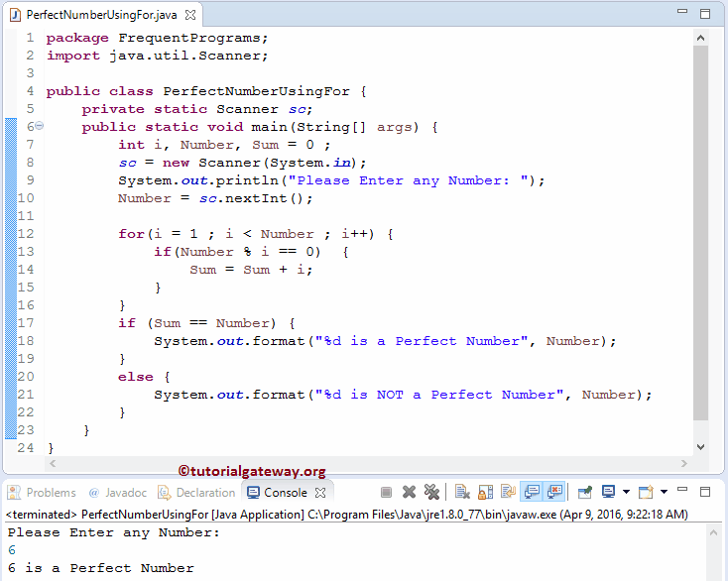The width and height of the screenshot is (728, 581).
Task: Collapse the main method fold marker on line 6
Action: coord(40,125)
